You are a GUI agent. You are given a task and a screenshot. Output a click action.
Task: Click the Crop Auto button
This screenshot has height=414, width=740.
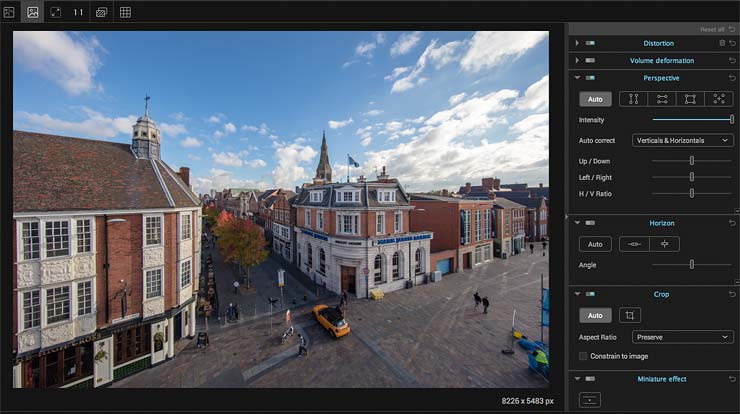click(x=595, y=315)
